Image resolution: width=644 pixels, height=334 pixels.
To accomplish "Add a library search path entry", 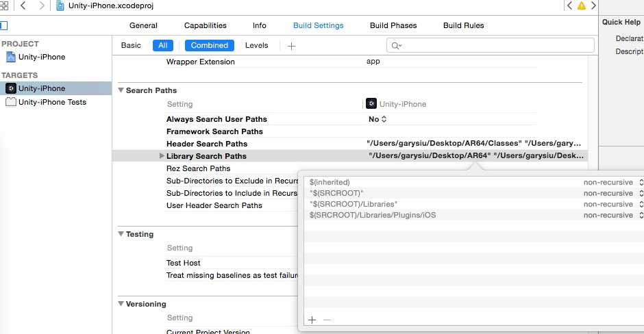I will click(x=312, y=320).
